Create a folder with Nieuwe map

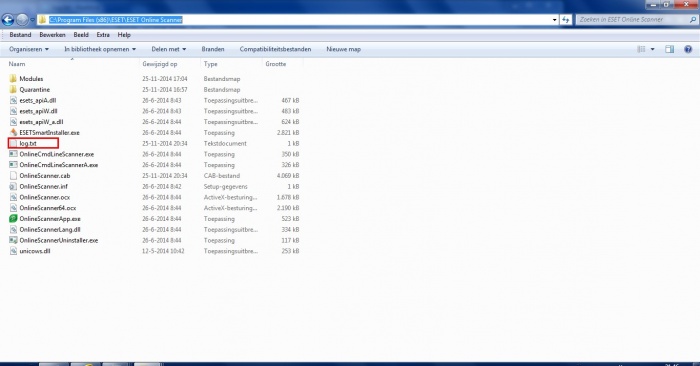point(343,49)
